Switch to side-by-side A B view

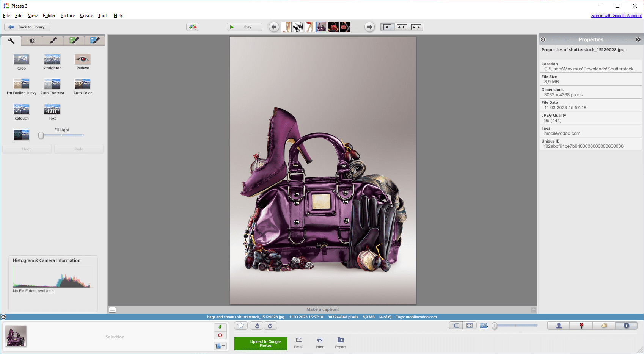402,27
